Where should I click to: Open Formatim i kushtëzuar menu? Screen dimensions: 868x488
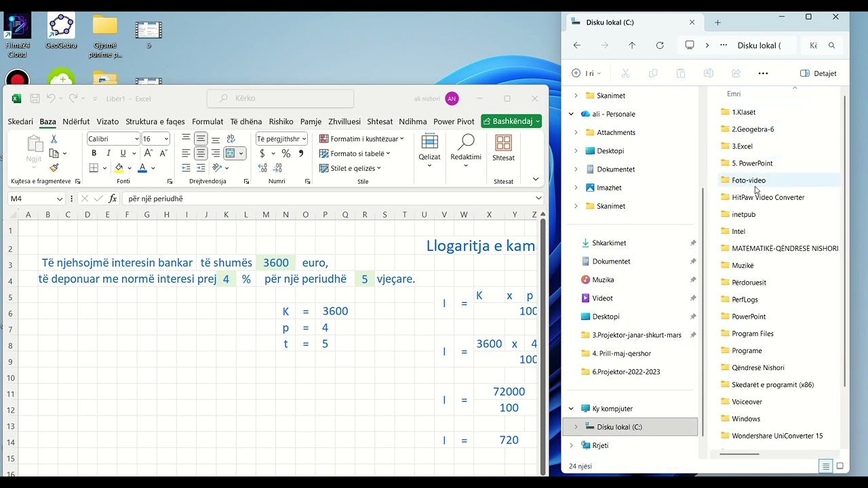[x=361, y=139]
